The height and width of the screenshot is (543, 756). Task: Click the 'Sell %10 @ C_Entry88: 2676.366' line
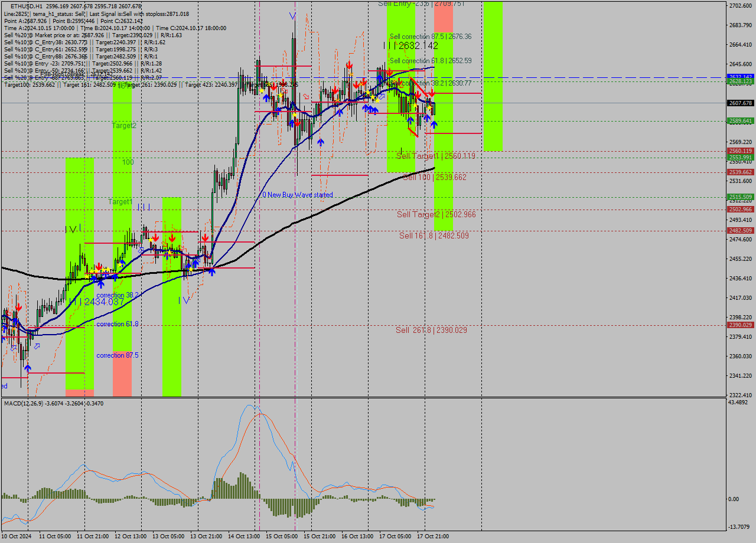(x=81, y=56)
